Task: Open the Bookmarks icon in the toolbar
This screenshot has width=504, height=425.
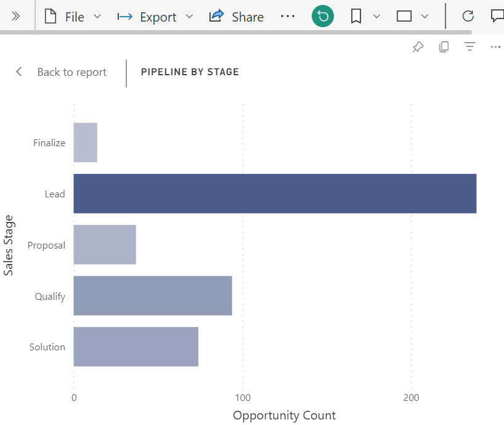Action: point(356,17)
